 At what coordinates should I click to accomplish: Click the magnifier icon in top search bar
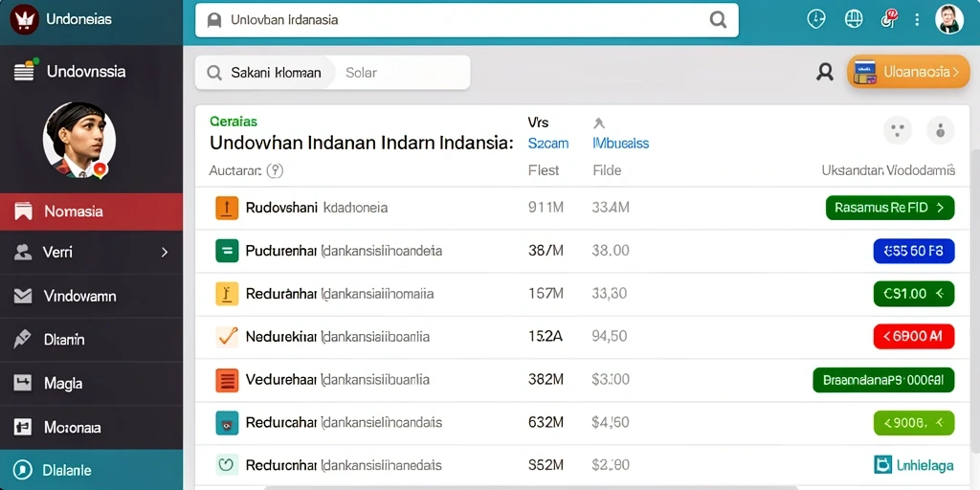coord(718,20)
